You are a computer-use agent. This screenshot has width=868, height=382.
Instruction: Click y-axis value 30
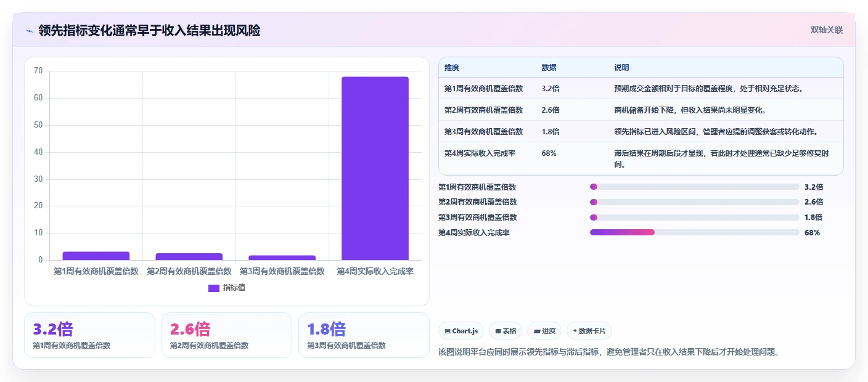click(38, 179)
